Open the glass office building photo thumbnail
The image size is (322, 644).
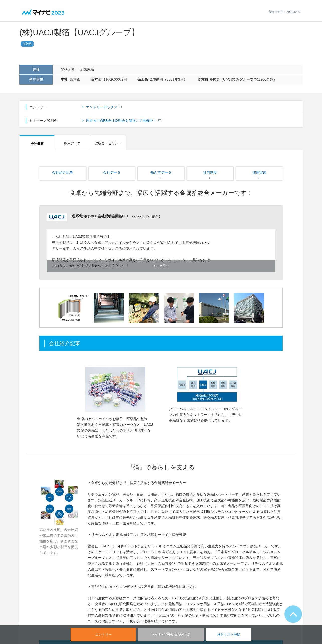249,308
